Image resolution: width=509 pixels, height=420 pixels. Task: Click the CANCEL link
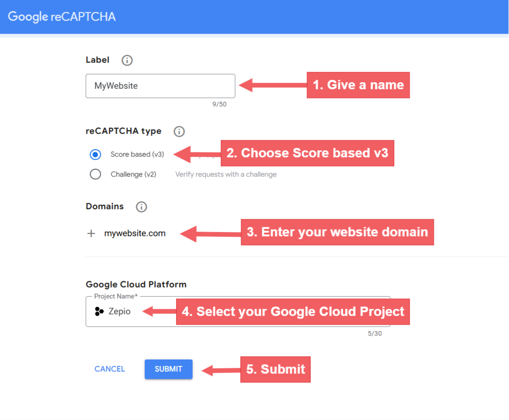pos(110,369)
